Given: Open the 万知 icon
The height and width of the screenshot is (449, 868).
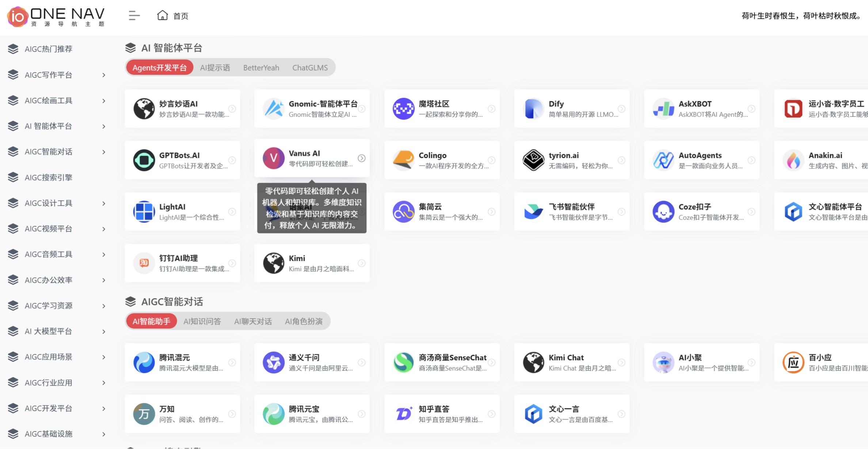Looking at the screenshot, I should coord(144,414).
